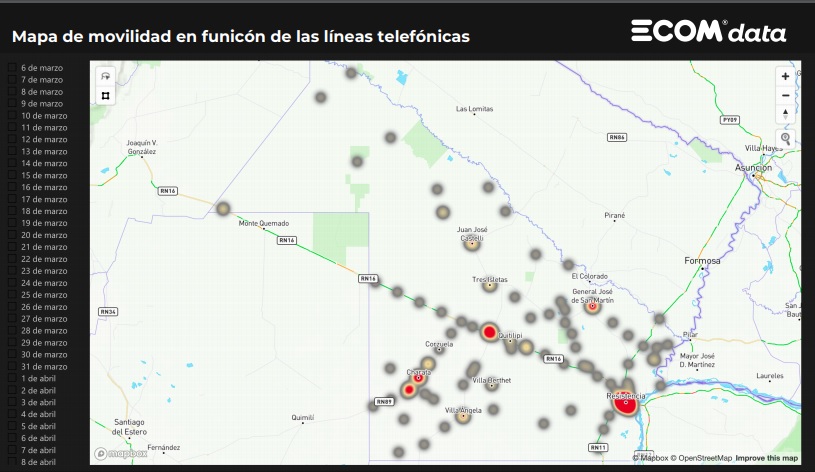Follow the Improve this map link
Screen dimensions: 815x472
(767, 458)
